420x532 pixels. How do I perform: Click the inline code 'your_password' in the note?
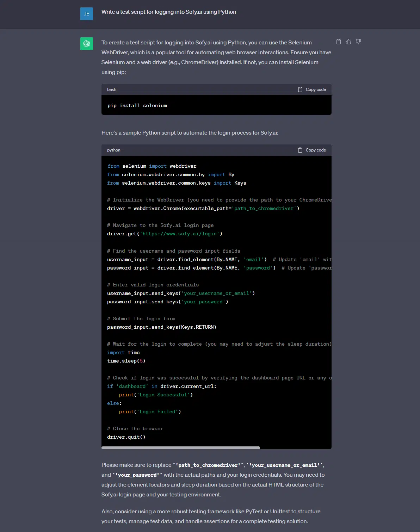[137, 475]
